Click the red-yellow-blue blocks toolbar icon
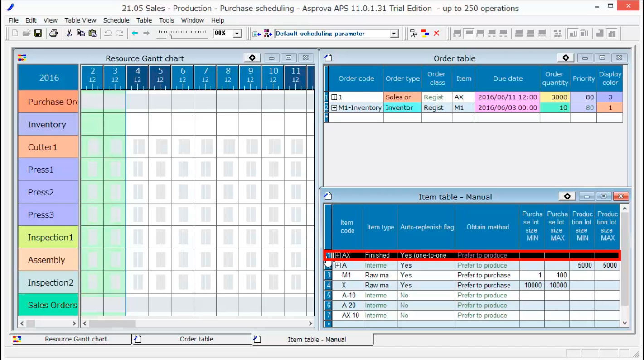This screenshot has width=644, height=360. [x=425, y=34]
